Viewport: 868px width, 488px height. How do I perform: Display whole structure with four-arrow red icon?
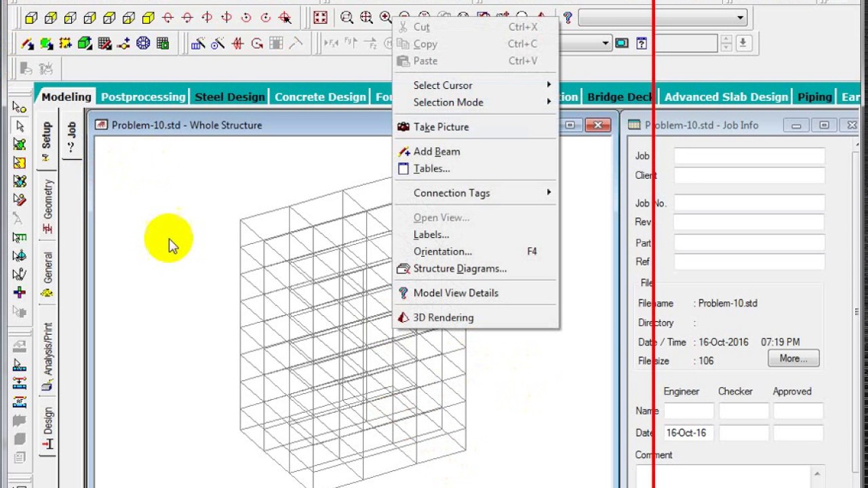pyautogui.click(x=320, y=18)
